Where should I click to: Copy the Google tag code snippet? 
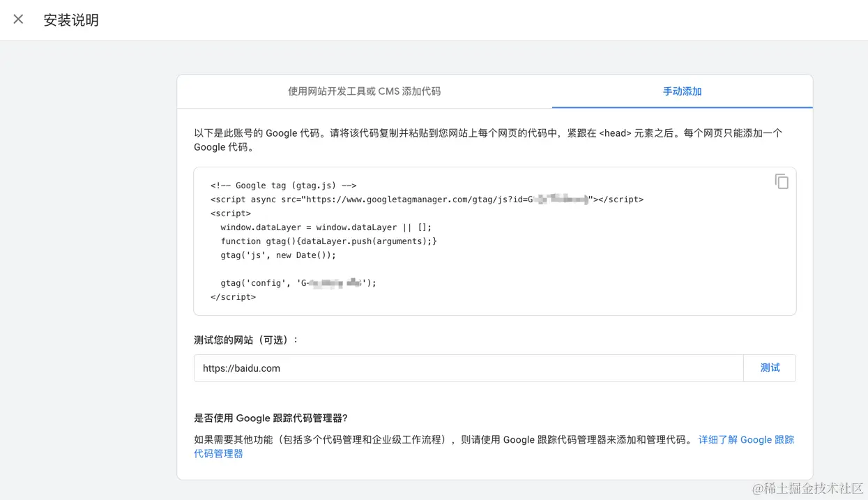tap(782, 181)
